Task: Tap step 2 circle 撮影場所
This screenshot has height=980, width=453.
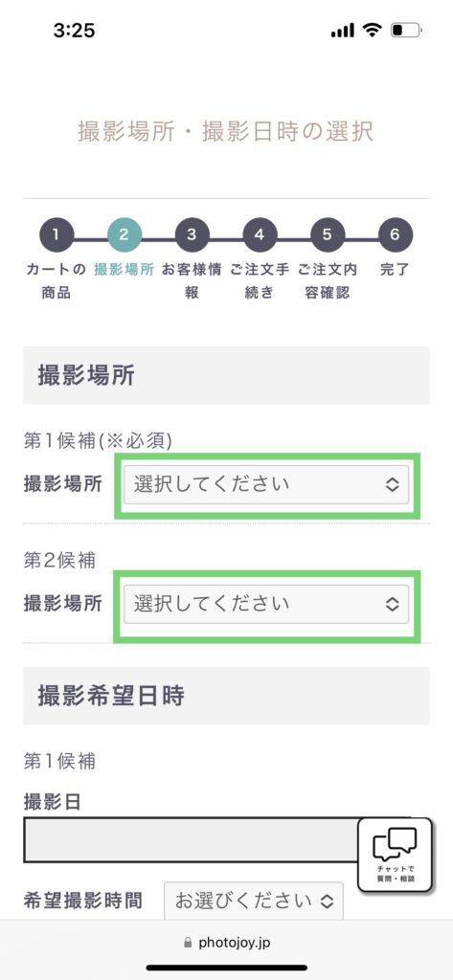Action: click(x=125, y=235)
